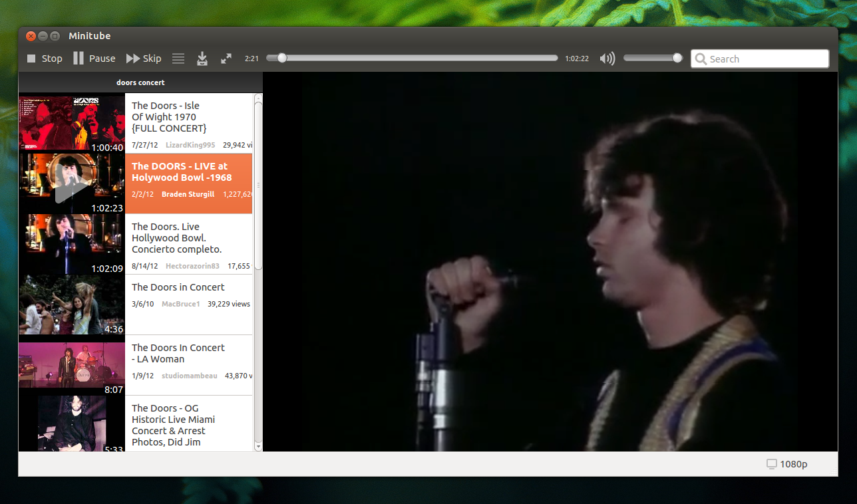Click the doors concert playlist header
857x504 pixels.
[x=140, y=82]
